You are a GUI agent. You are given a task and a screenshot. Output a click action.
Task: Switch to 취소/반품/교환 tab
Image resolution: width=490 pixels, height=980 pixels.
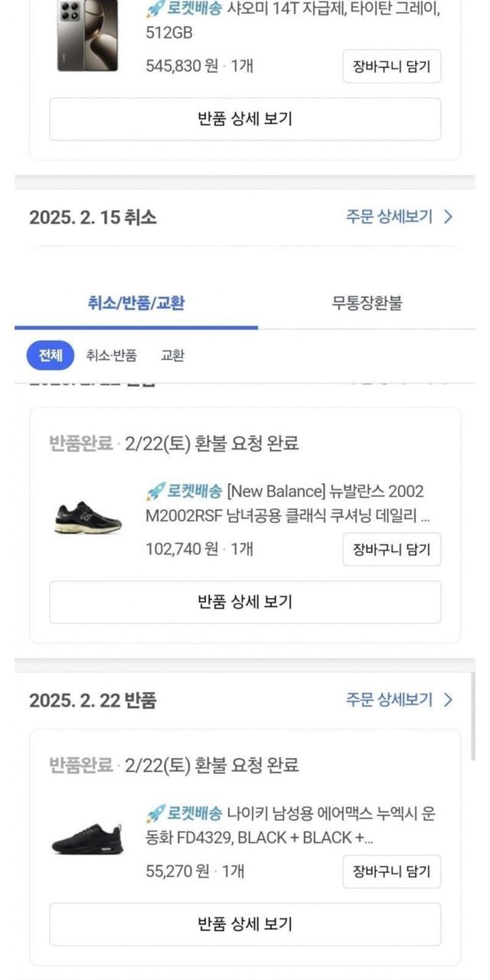click(x=136, y=303)
